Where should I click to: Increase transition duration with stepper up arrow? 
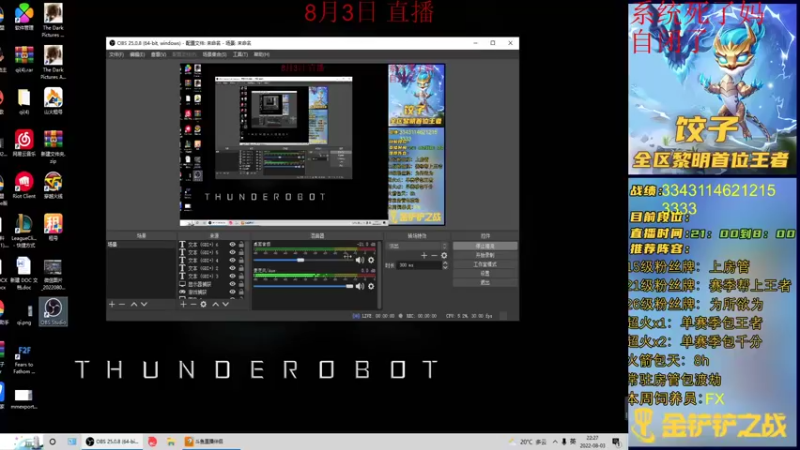[445, 263]
